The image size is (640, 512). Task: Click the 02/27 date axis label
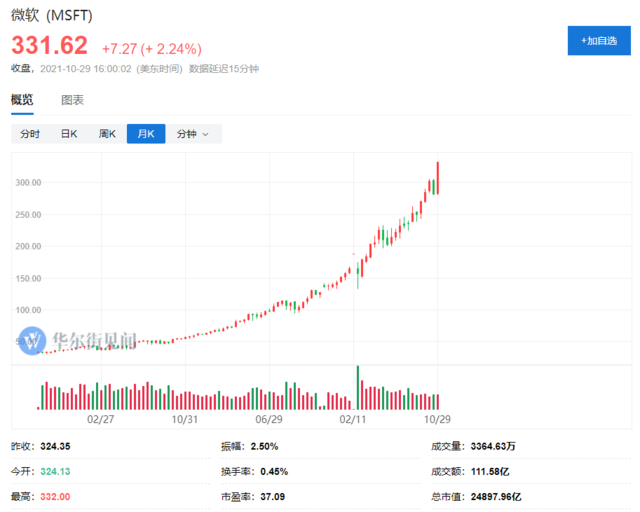(100, 419)
